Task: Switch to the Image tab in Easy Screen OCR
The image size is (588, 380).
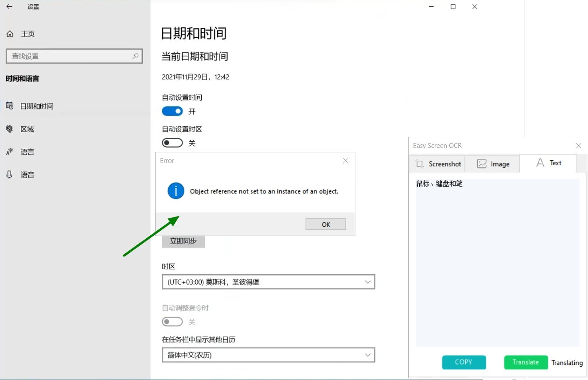Action: [x=493, y=164]
